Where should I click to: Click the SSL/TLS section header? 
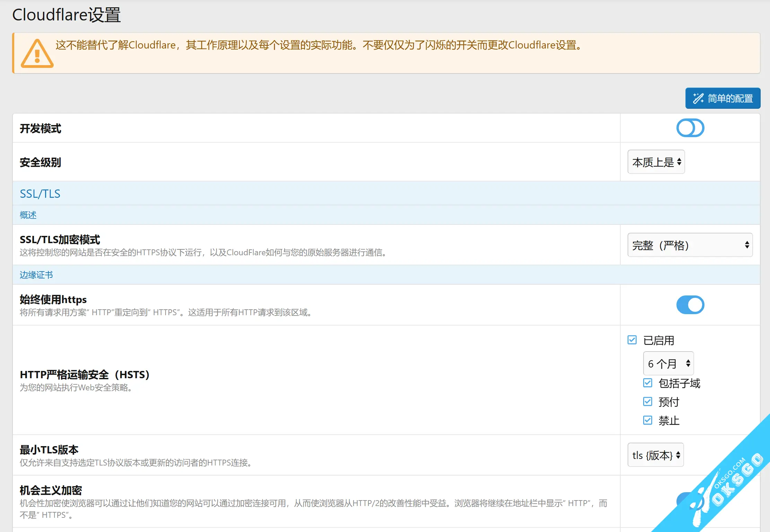pyautogui.click(x=40, y=194)
